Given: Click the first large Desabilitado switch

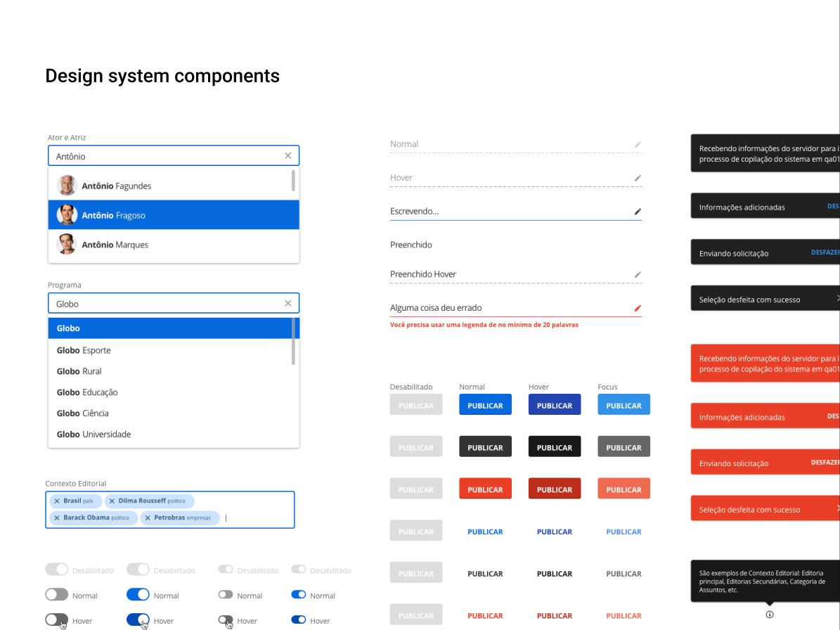Looking at the screenshot, I should (x=56, y=570).
